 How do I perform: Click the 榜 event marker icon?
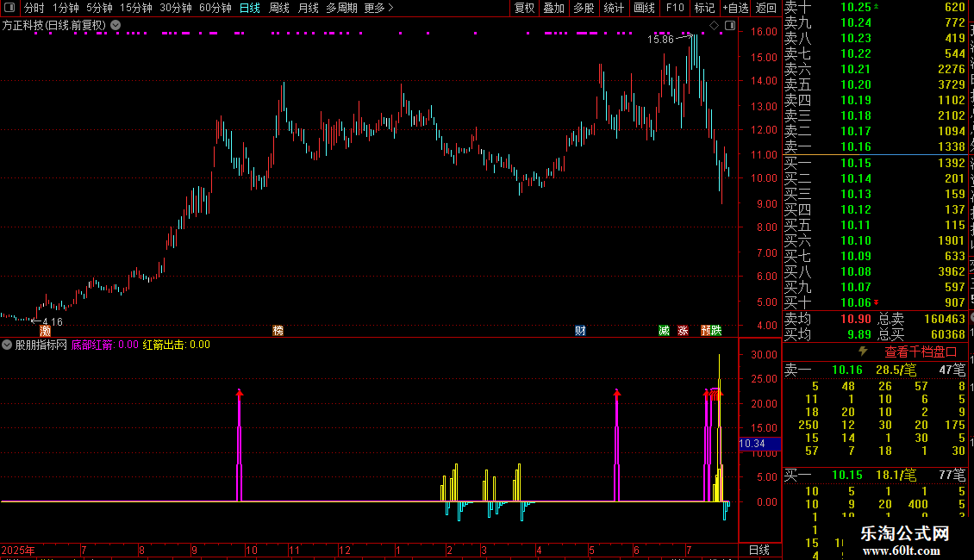pyautogui.click(x=278, y=330)
